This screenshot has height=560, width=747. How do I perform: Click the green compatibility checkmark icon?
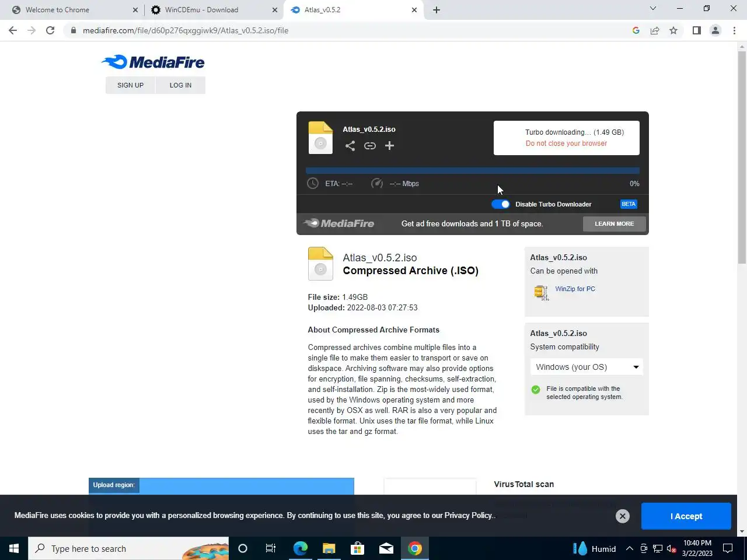(536, 390)
